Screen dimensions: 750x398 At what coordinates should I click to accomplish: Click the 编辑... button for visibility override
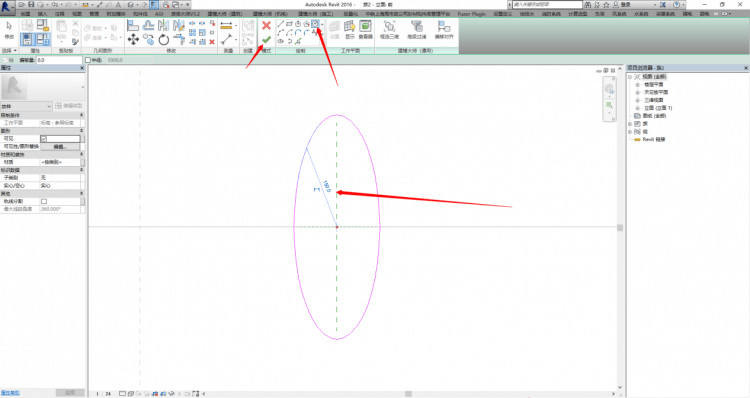click(60, 146)
